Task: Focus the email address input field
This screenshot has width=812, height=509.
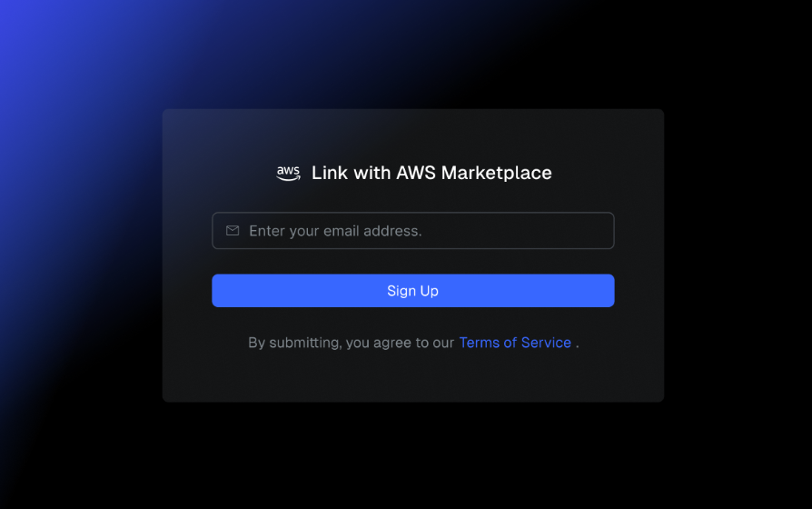Action: tap(412, 231)
